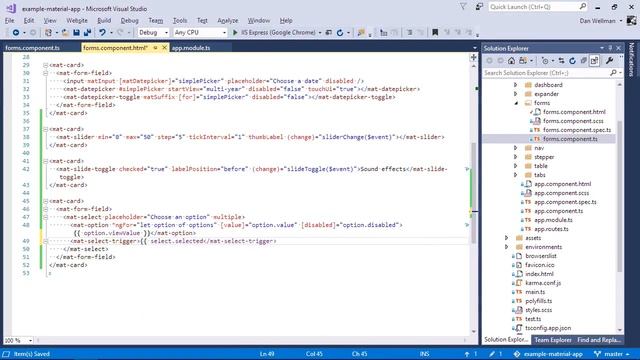640x360 pixels.
Task: Save the current file with the disk icon
Action: coord(76,33)
